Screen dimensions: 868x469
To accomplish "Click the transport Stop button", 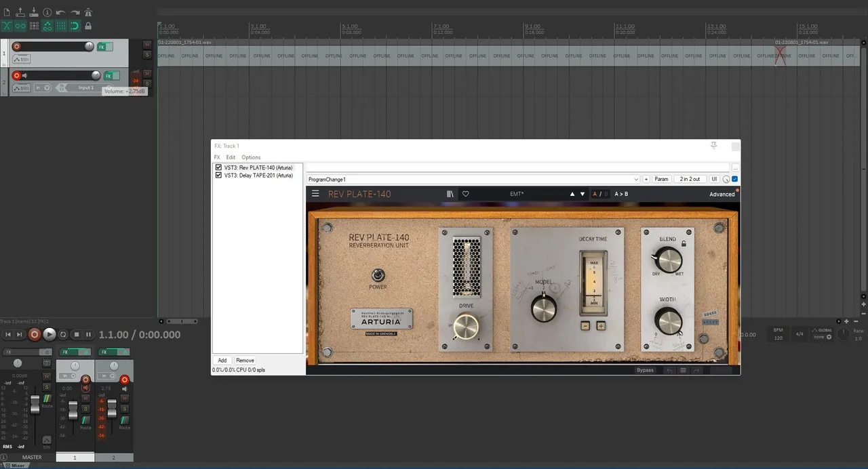I will pos(77,334).
